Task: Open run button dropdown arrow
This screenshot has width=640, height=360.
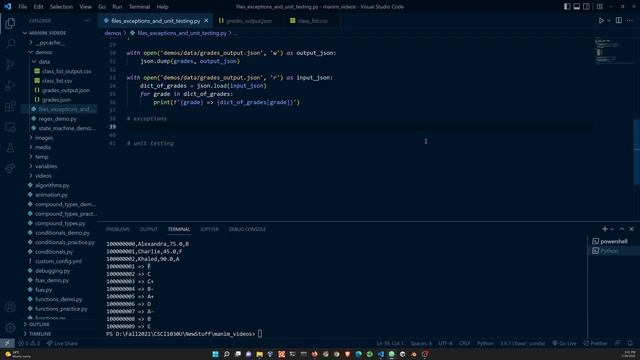Action: pos(609,20)
